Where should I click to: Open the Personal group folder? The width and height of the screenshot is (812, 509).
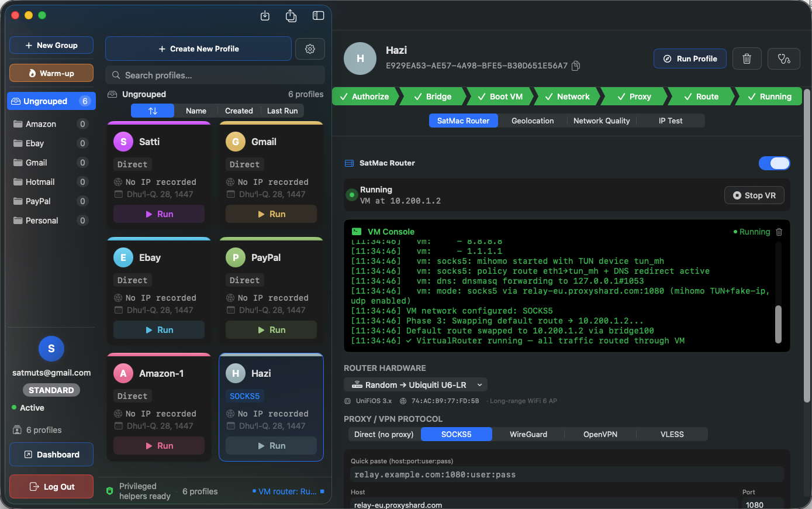pyautogui.click(x=51, y=221)
